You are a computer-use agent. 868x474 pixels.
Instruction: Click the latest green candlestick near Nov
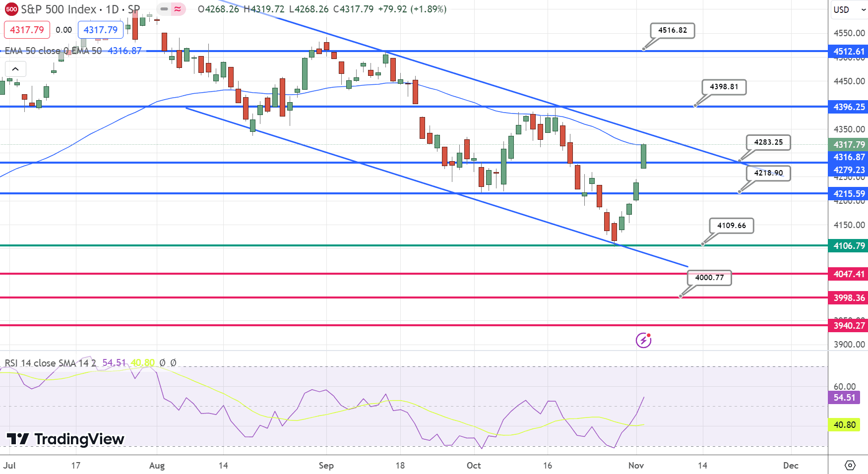(643, 157)
